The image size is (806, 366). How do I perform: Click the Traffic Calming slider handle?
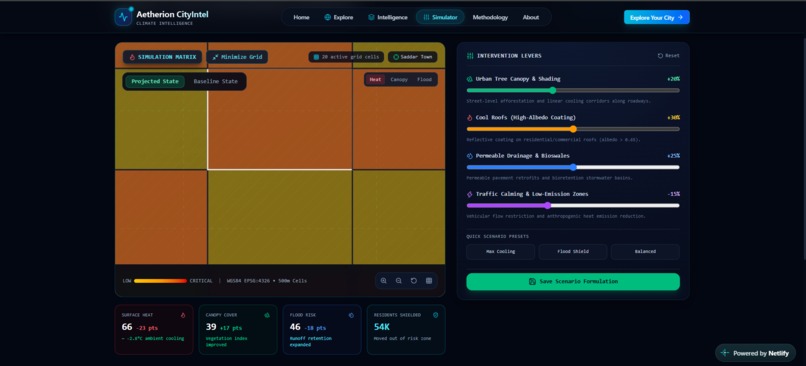[547, 206]
